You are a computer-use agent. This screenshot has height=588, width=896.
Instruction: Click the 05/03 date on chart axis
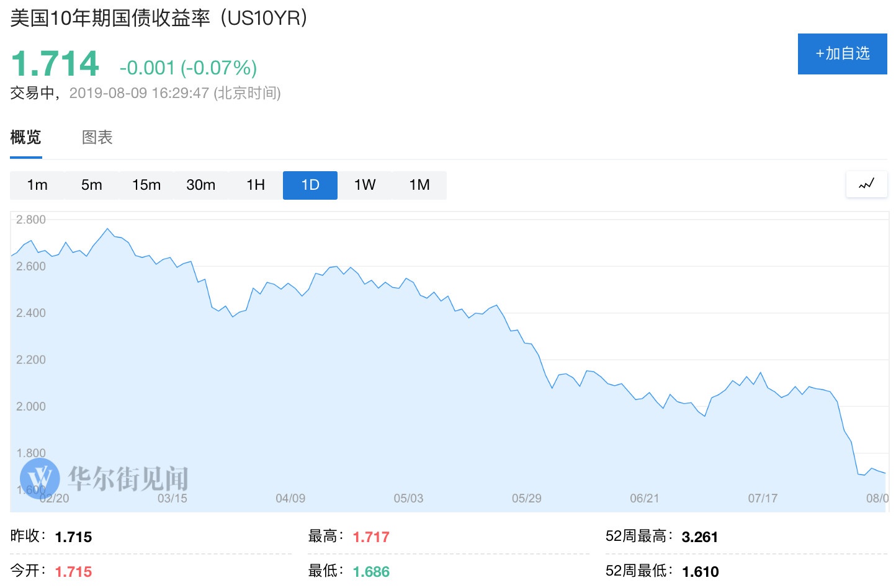coord(408,498)
